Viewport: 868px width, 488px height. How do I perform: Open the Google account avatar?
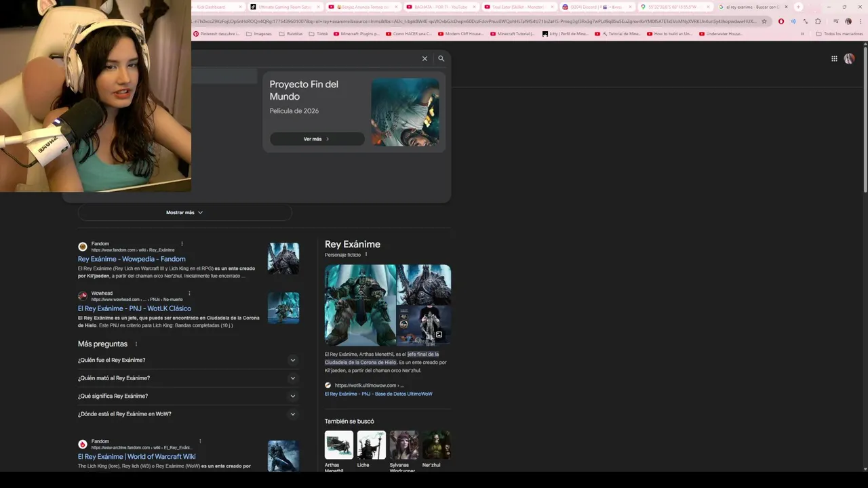(x=849, y=59)
